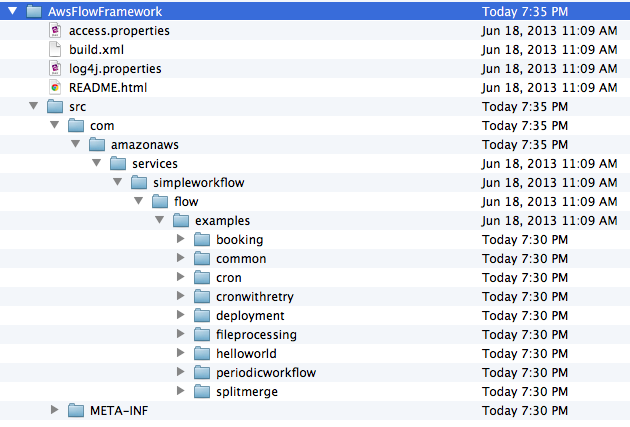The height and width of the screenshot is (427, 630).
Task: Select the helloworld folder name
Action: point(246,353)
